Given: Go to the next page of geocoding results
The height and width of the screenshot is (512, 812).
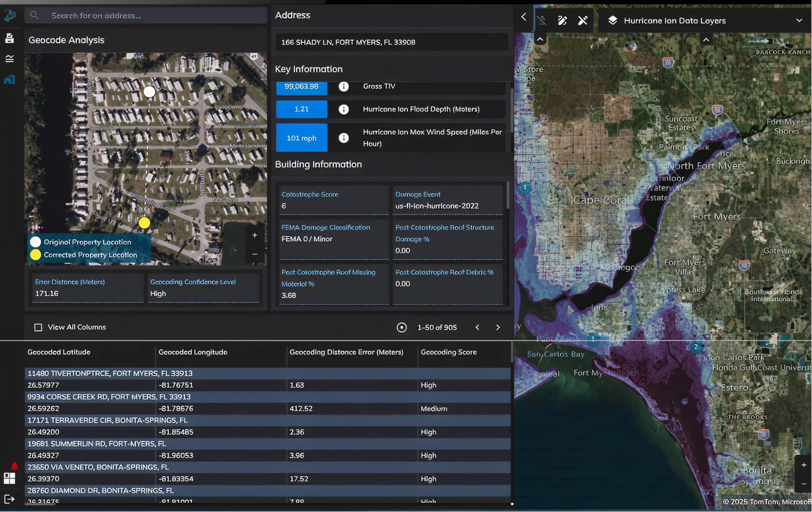Looking at the screenshot, I should click(x=498, y=327).
